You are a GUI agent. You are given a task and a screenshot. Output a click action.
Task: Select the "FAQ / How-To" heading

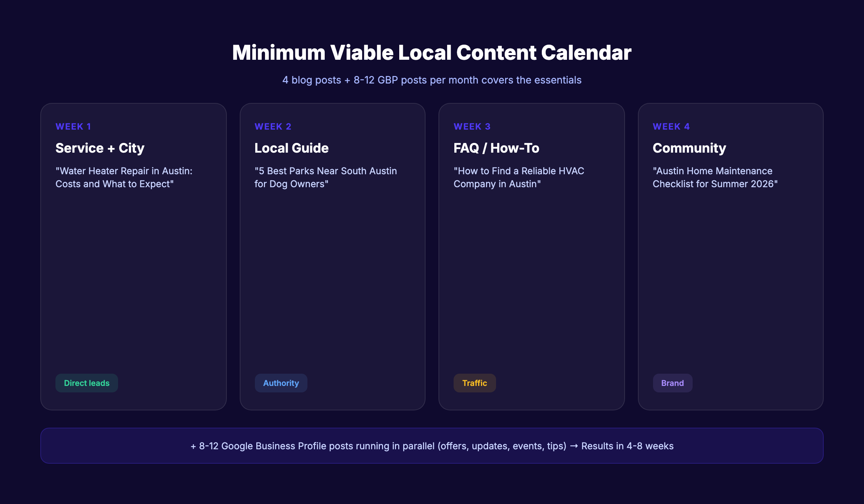coord(496,148)
